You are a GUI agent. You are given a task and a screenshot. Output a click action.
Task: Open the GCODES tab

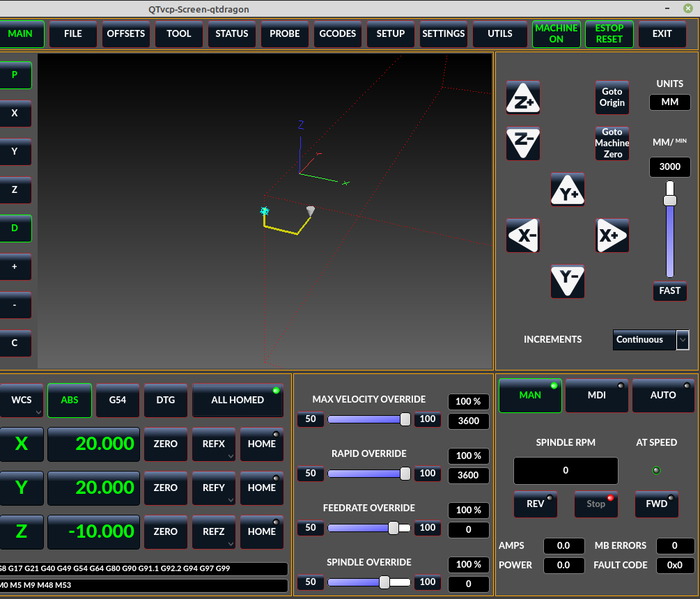(x=338, y=34)
